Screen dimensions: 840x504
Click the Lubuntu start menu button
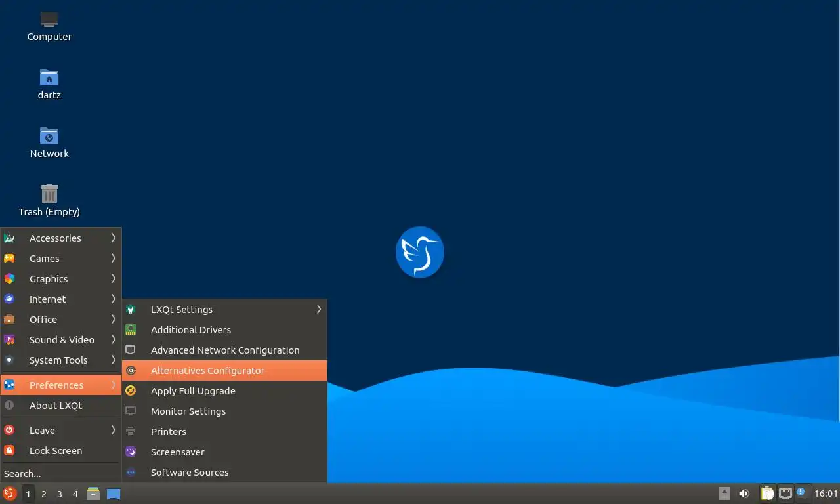pyautogui.click(x=10, y=493)
